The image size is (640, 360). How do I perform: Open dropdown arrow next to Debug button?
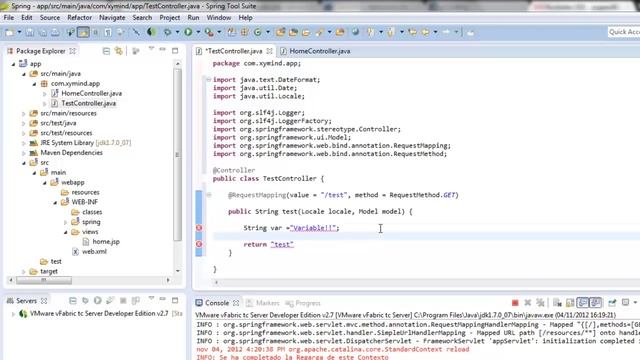click(x=177, y=32)
